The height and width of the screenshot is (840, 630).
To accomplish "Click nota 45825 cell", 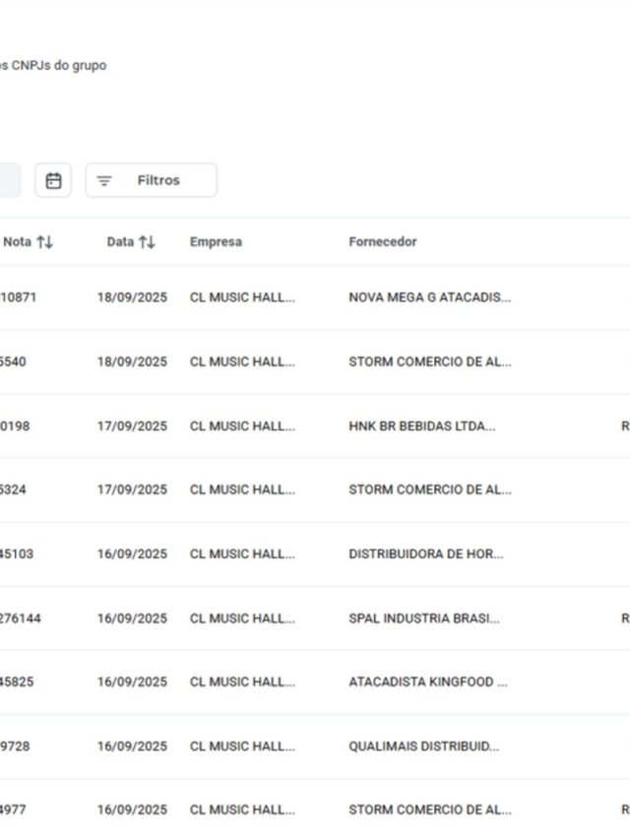I will pyautogui.click(x=17, y=682).
